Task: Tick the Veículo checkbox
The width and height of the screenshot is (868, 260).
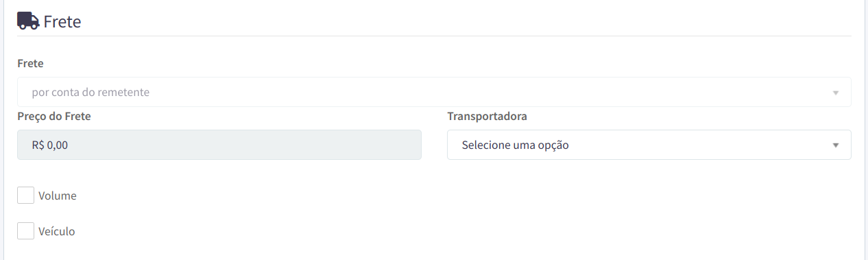Action: pyautogui.click(x=26, y=231)
